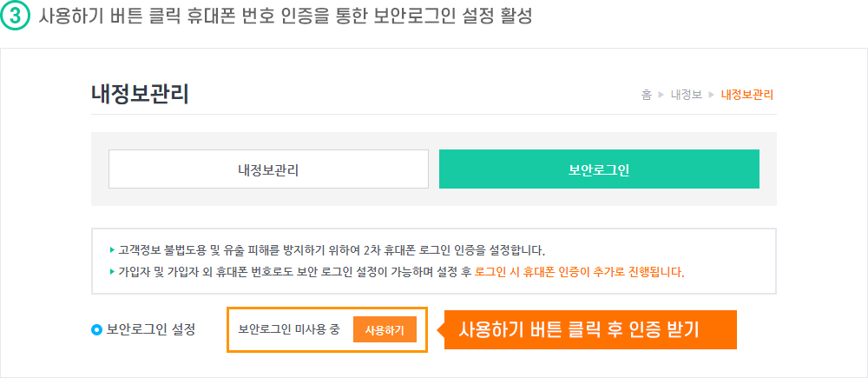The image size is (868, 378).
Task: Click the green triangle bullet before 가입자 및 가입자 외
Action: pyautogui.click(x=112, y=273)
